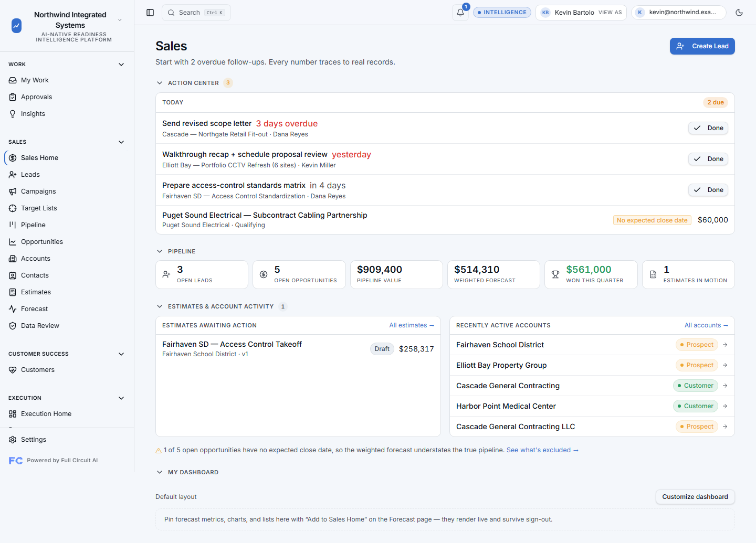Click the Create Lead button

[702, 46]
